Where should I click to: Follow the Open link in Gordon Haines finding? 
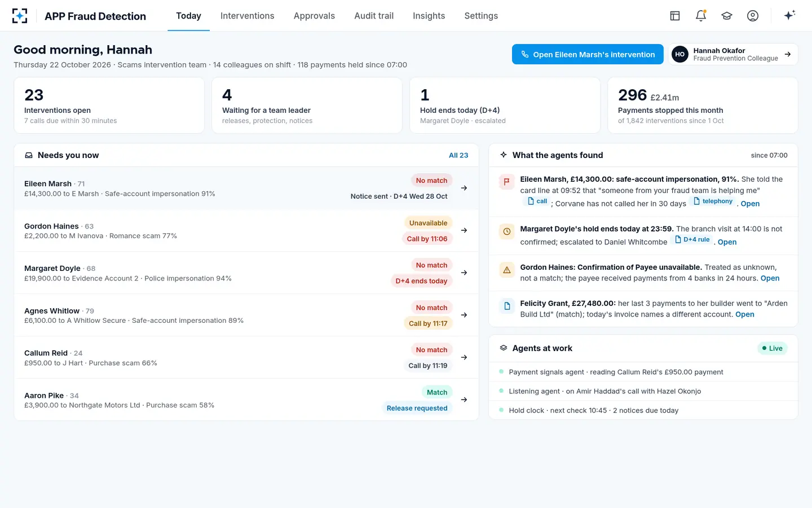coord(770,278)
